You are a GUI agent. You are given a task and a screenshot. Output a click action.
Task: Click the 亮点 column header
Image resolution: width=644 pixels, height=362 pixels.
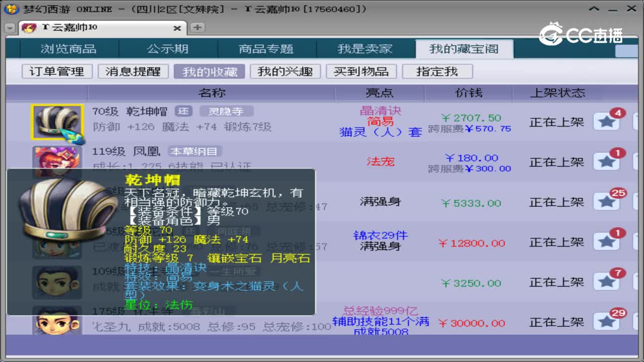[x=380, y=93]
